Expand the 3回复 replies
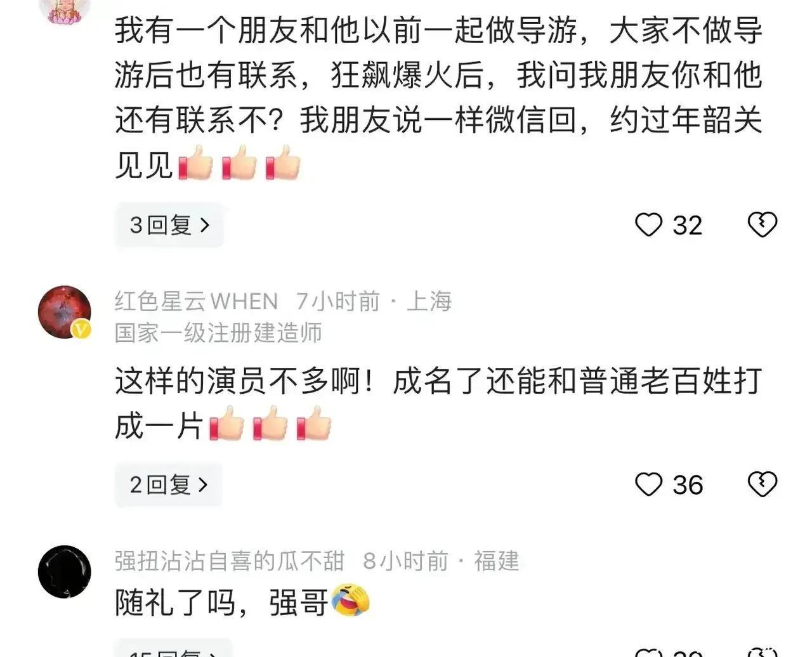This screenshot has height=657, width=812. click(169, 224)
